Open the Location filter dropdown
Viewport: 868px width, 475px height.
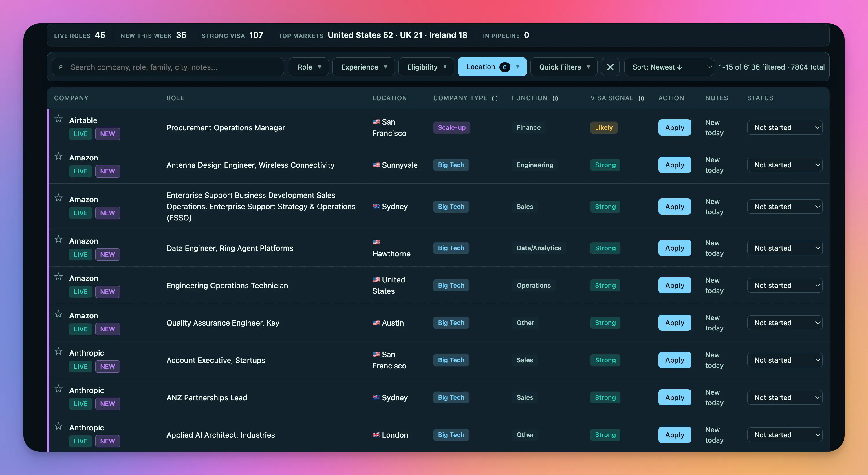[x=492, y=67]
